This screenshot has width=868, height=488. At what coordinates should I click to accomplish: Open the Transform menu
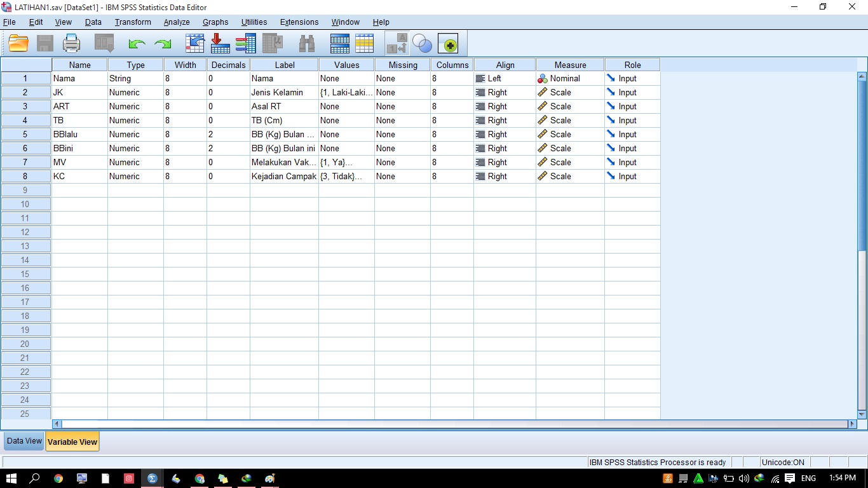pyautogui.click(x=133, y=22)
